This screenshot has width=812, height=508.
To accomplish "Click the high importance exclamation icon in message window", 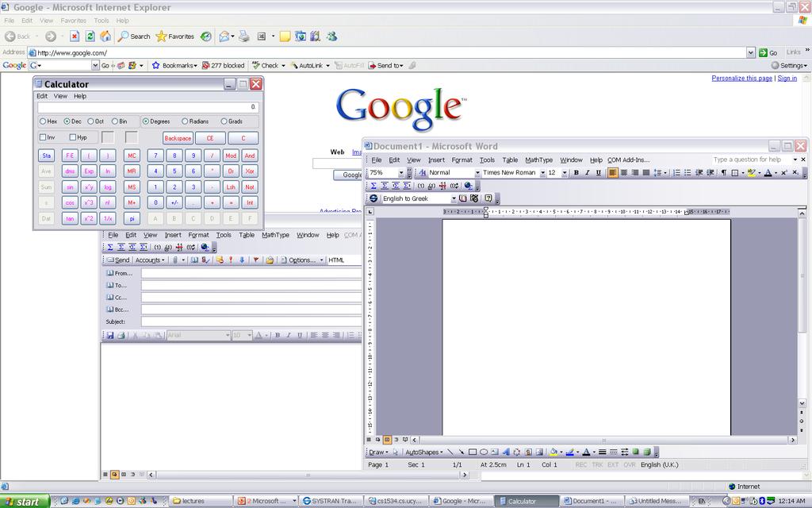I will click(x=231, y=260).
